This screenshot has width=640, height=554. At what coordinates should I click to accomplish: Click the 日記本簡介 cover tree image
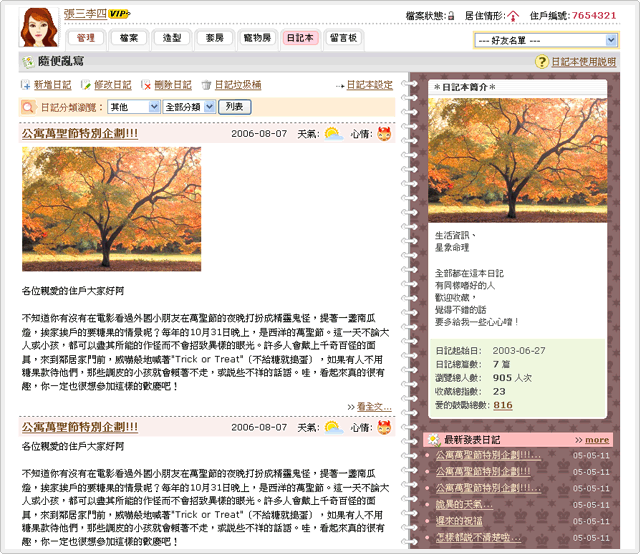(x=518, y=160)
